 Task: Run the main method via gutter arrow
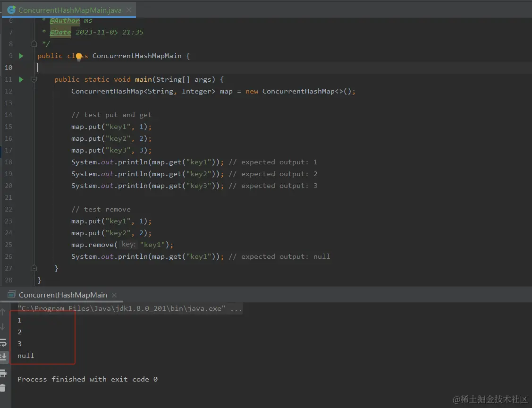coord(21,79)
